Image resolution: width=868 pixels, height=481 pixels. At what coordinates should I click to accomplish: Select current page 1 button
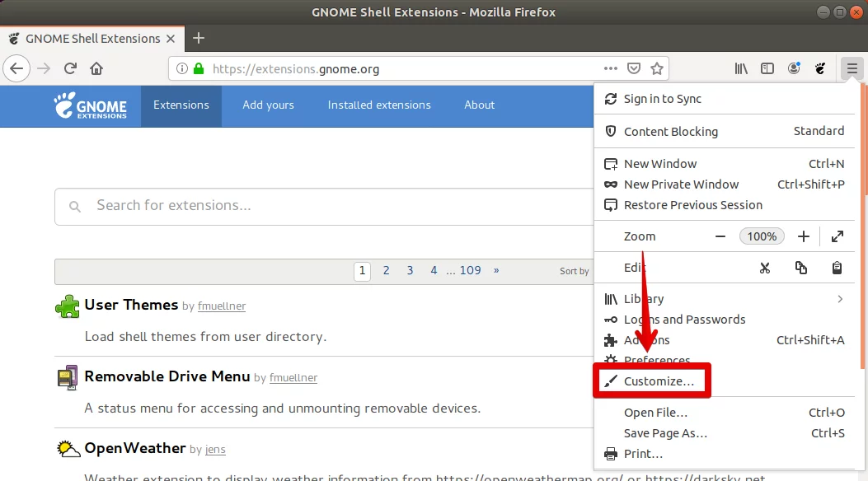tap(362, 271)
